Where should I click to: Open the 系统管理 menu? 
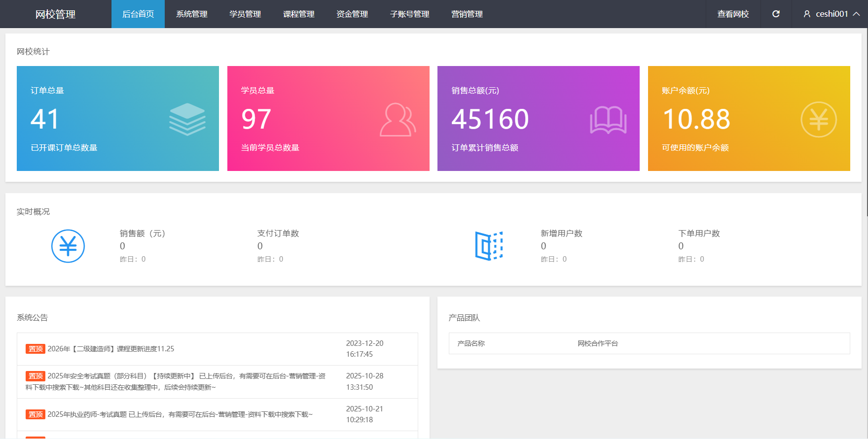pyautogui.click(x=192, y=14)
